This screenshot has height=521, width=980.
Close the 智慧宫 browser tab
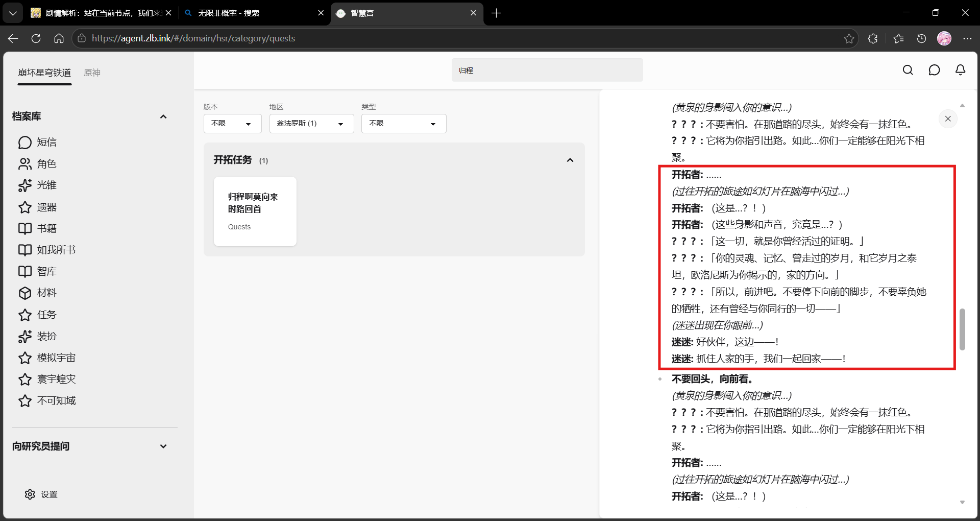pyautogui.click(x=473, y=13)
